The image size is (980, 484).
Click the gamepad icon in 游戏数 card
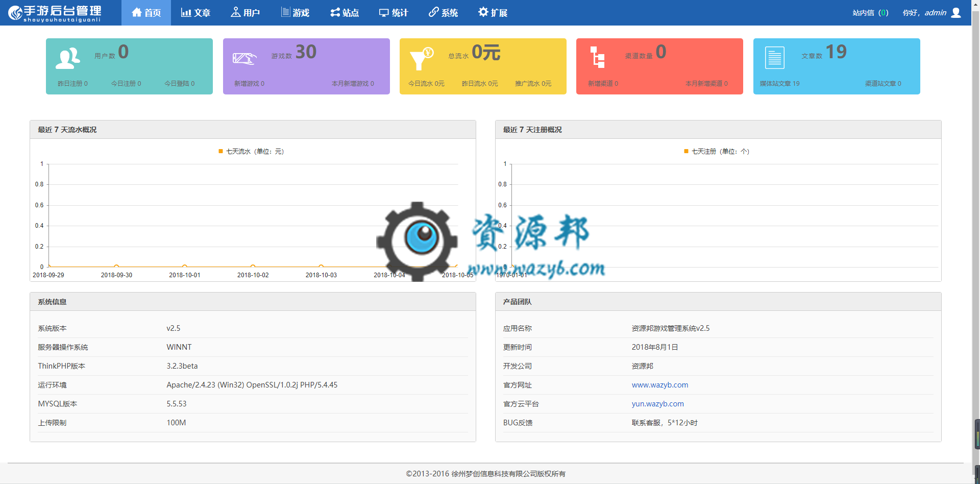click(x=244, y=58)
